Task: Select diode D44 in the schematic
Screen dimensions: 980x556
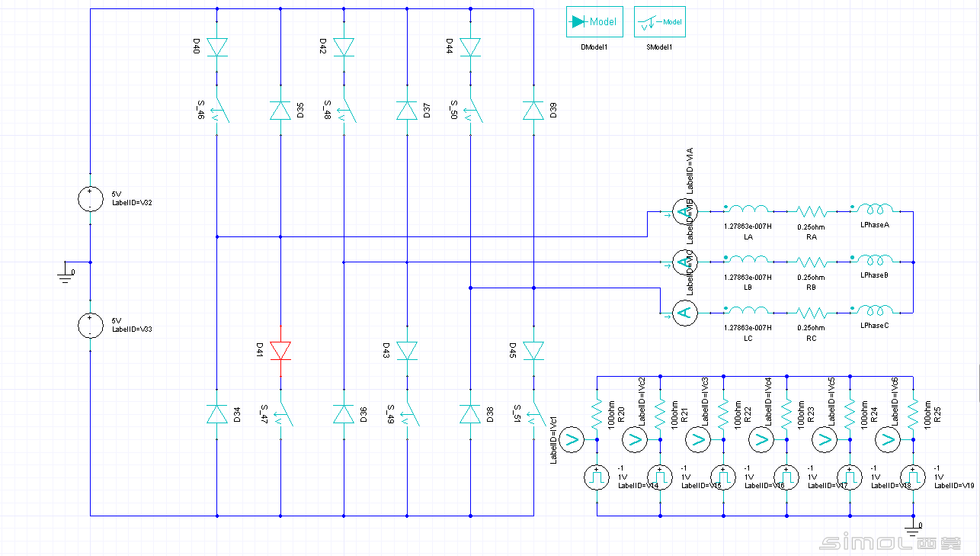Action: [x=470, y=47]
